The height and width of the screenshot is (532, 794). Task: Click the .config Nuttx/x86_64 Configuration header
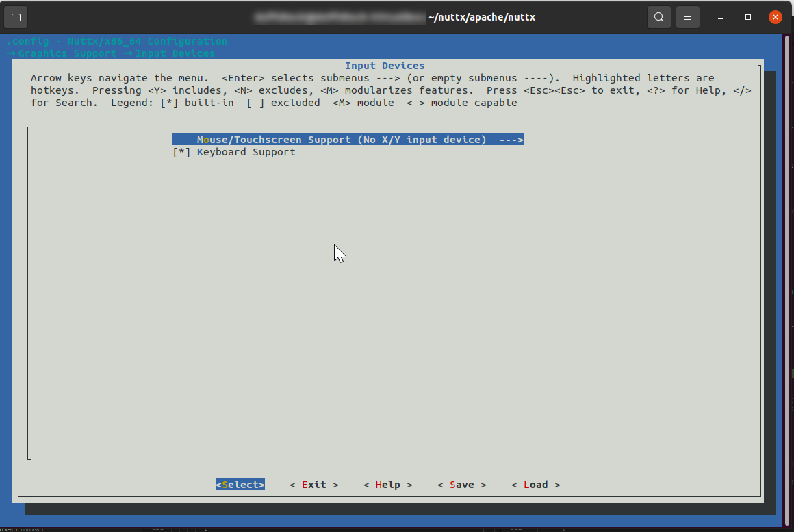[116, 41]
